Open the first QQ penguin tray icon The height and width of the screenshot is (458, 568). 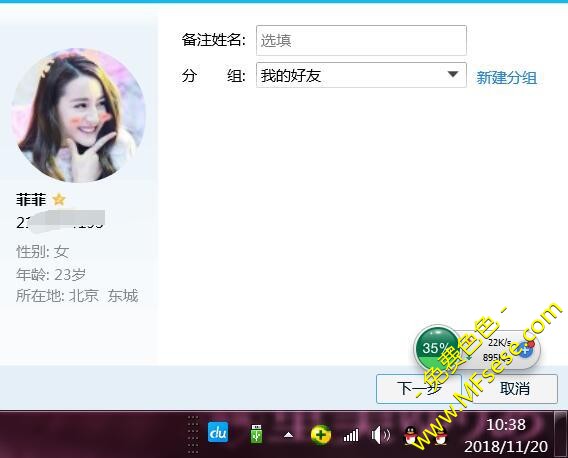(410, 435)
